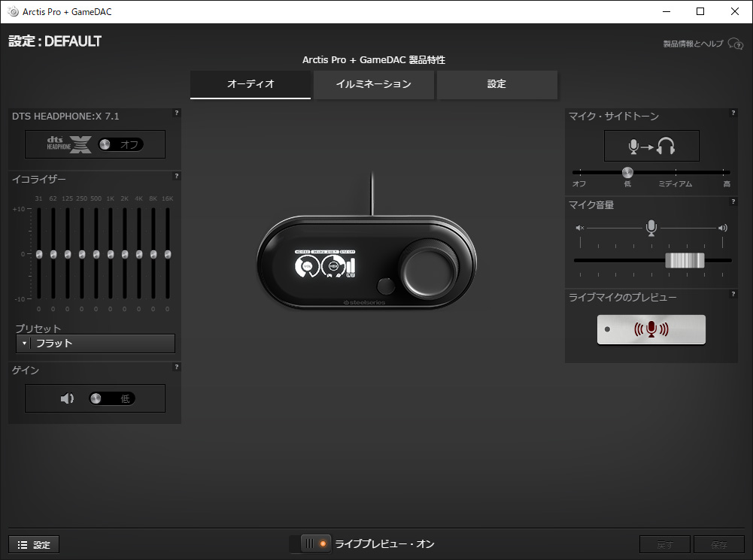Click the microphone icon above mic volume slider
The height and width of the screenshot is (560, 753).
[x=651, y=227]
